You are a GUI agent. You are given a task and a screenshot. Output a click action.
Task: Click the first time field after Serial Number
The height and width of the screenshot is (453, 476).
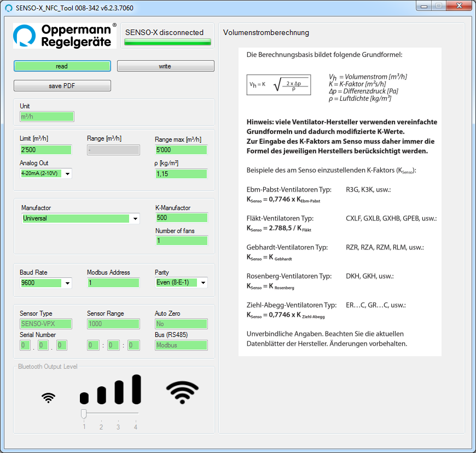click(93, 345)
